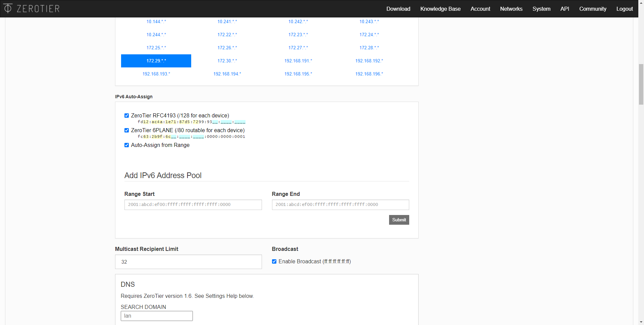Click the page scrollbar thumb
The image size is (644, 325).
click(641, 84)
